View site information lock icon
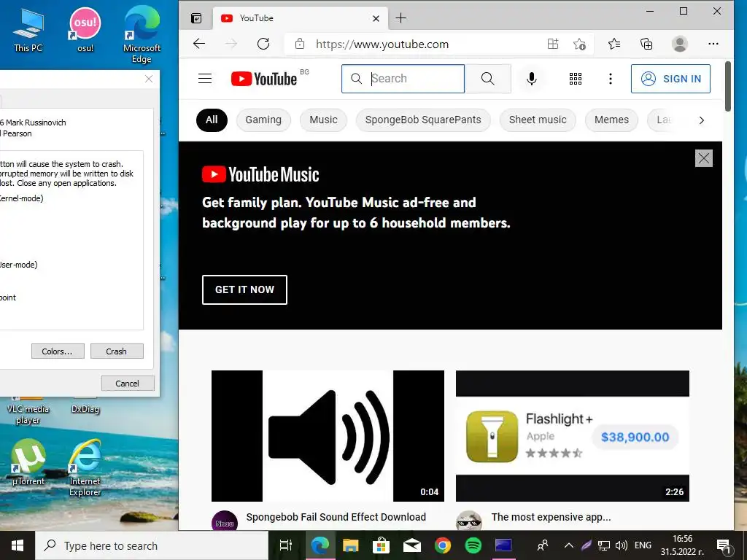Viewport: 747px width, 560px height. coord(300,44)
